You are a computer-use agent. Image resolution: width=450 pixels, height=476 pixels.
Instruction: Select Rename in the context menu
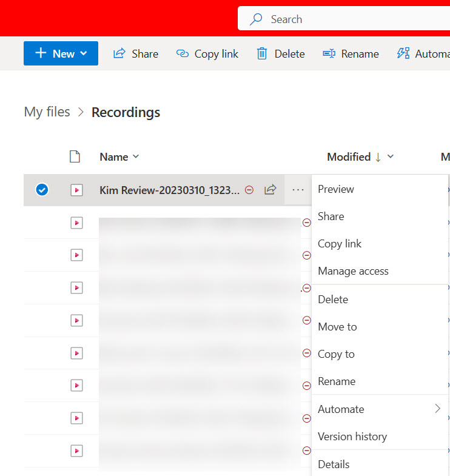click(x=380, y=381)
